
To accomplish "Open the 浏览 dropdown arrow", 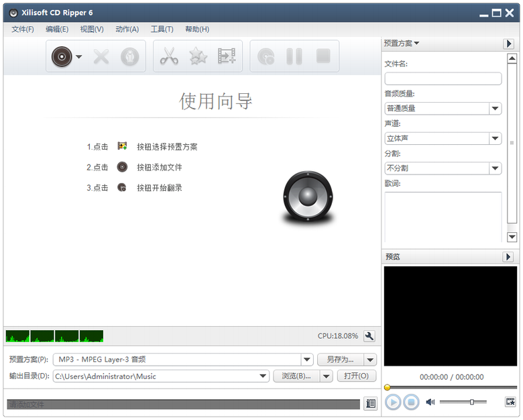I will [x=327, y=376].
